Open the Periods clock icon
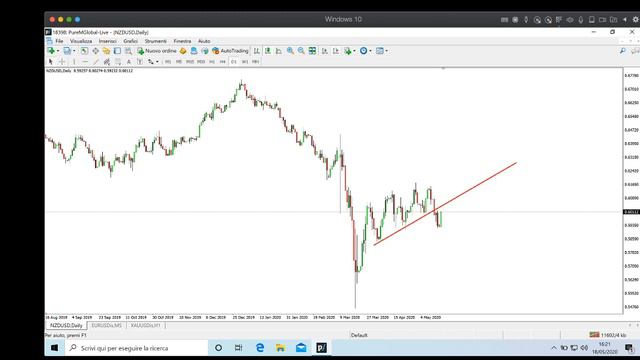 click(363, 51)
